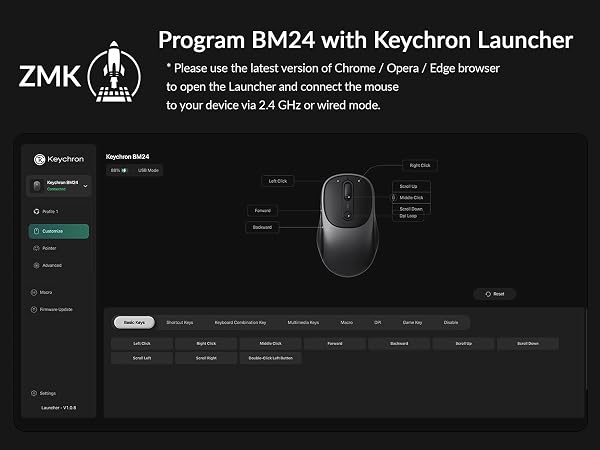This screenshot has height=450, width=600.
Task: Click the Firmware Update icon
Action: 33,309
